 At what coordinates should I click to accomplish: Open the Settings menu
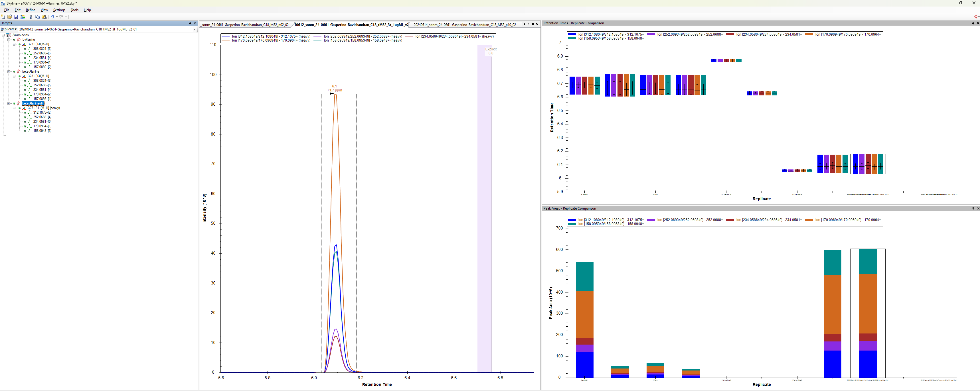(59, 10)
